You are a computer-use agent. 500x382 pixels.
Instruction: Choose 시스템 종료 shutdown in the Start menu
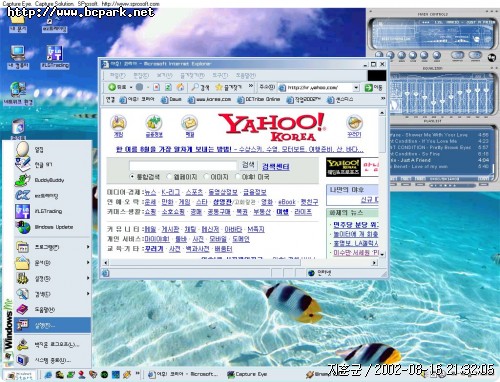click(x=52, y=360)
